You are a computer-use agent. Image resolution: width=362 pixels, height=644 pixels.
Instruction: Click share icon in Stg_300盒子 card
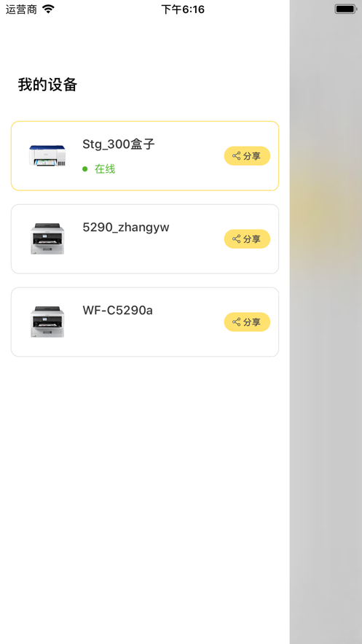click(237, 155)
